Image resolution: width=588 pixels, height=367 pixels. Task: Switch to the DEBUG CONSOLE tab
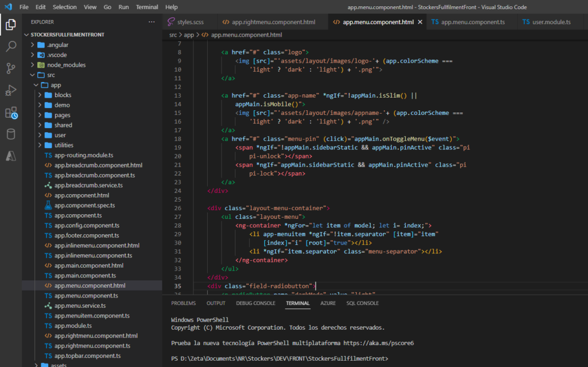(x=256, y=303)
